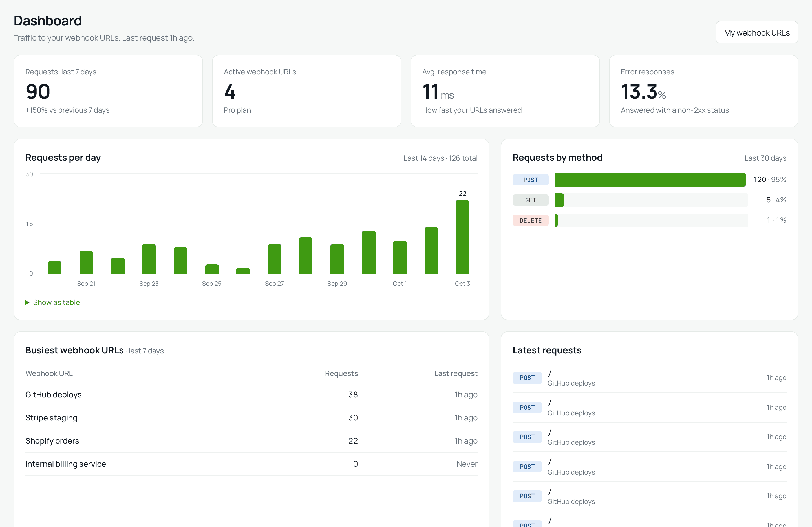
Task: Click the request count 30 for Stripe staging
Action: pyautogui.click(x=353, y=418)
